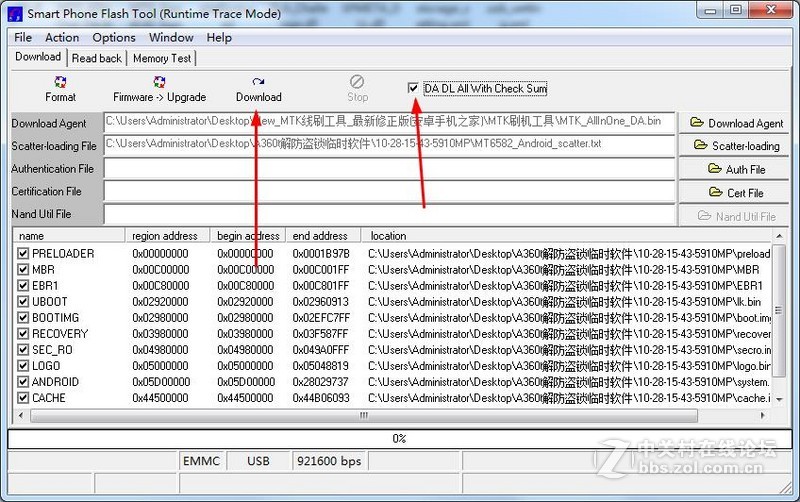Click the horizontal scrollbar left arrow
The image size is (800, 502).
tap(20, 415)
